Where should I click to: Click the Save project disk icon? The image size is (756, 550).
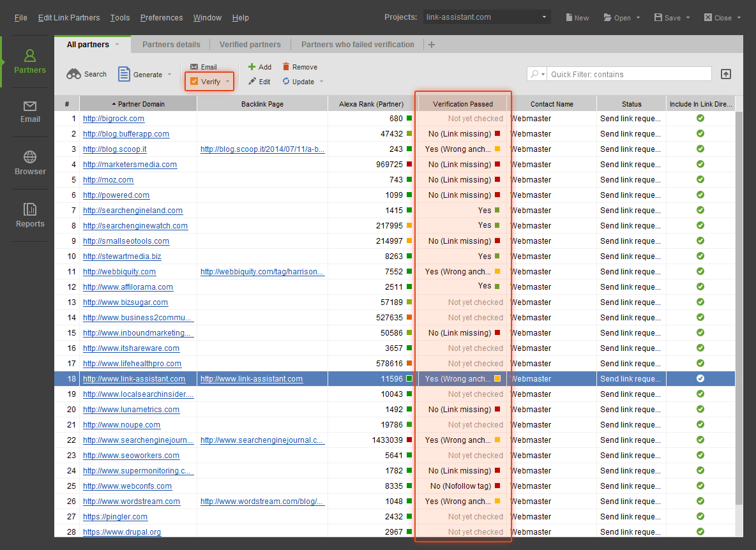click(667, 18)
